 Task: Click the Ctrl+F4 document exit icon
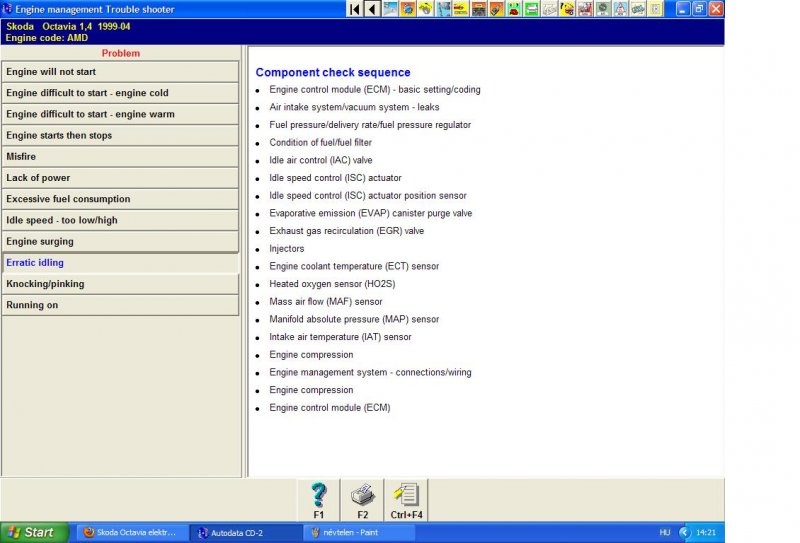406,500
